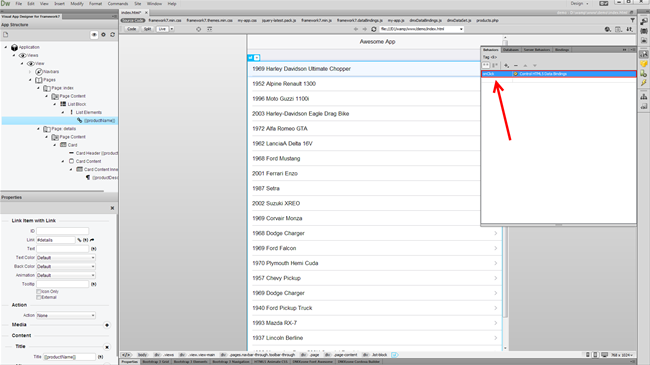Click the inspect crosshair icon in document toolbar
Image resolution: width=650 pixels, height=365 pixels.
[x=199, y=29]
